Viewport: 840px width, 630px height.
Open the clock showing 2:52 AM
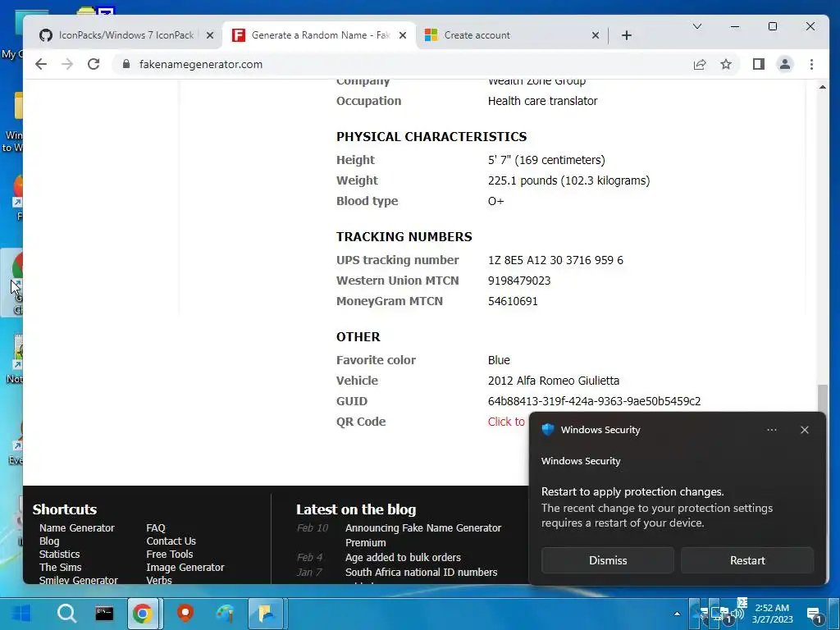772,614
